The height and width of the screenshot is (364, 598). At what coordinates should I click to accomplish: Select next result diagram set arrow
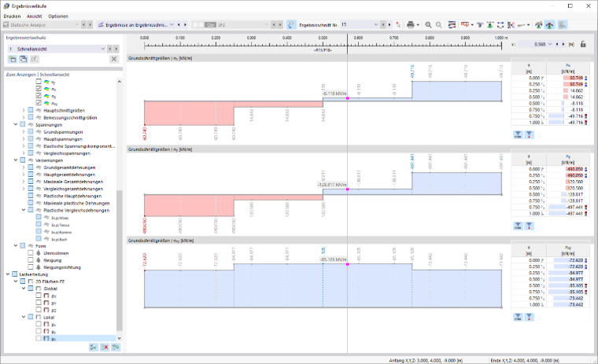pyautogui.click(x=116, y=49)
